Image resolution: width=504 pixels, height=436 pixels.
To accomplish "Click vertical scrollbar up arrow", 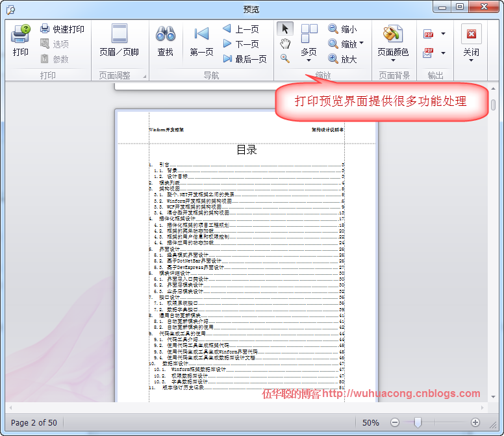I will point(493,88).
